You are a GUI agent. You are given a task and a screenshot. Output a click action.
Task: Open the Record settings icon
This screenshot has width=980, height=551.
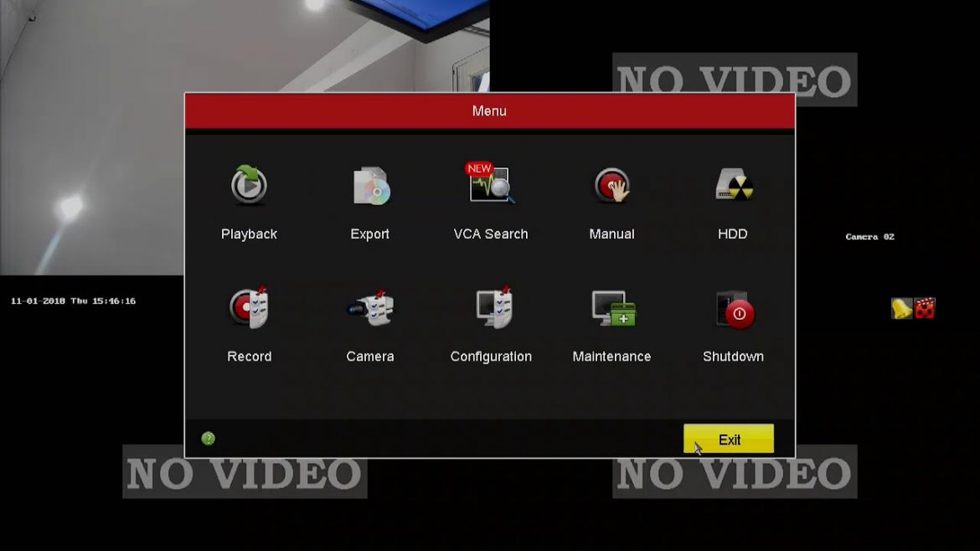click(249, 308)
